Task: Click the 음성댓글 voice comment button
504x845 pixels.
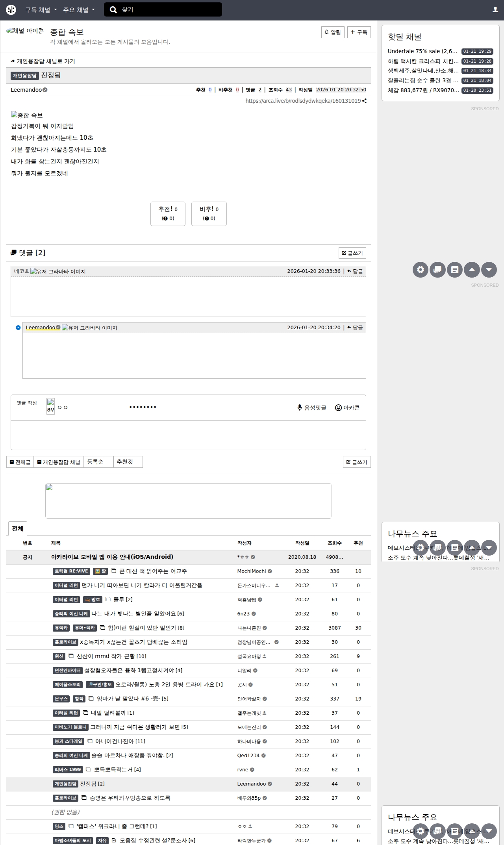Action: [312, 408]
